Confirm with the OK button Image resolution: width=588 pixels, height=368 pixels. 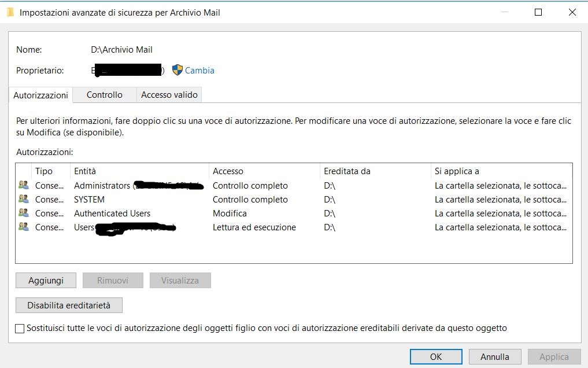[436, 357]
